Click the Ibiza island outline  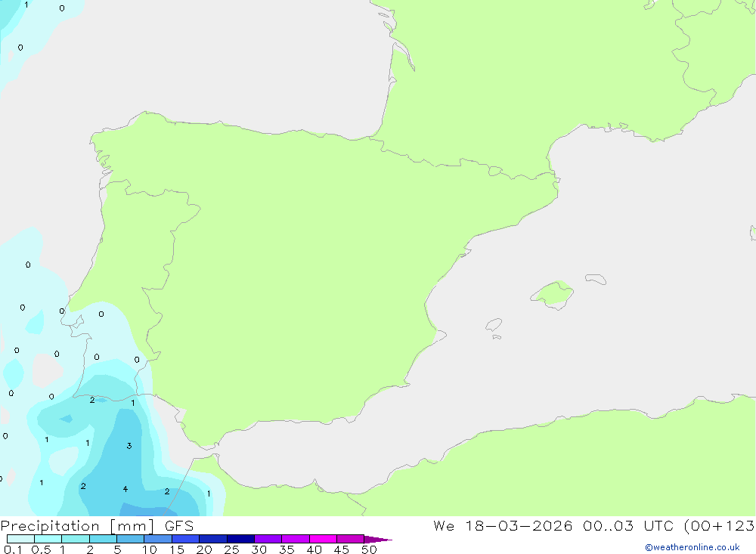(x=494, y=325)
